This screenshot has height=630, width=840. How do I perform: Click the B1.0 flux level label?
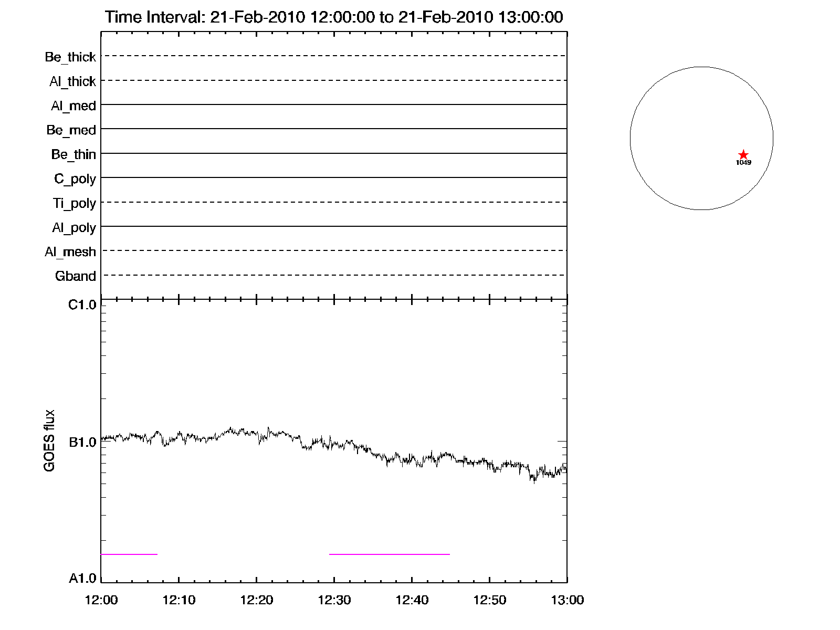coord(82,443)
